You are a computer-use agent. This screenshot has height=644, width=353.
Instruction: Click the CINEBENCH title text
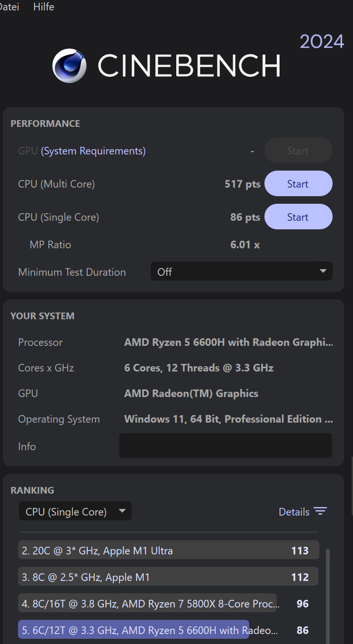[189, 65]
